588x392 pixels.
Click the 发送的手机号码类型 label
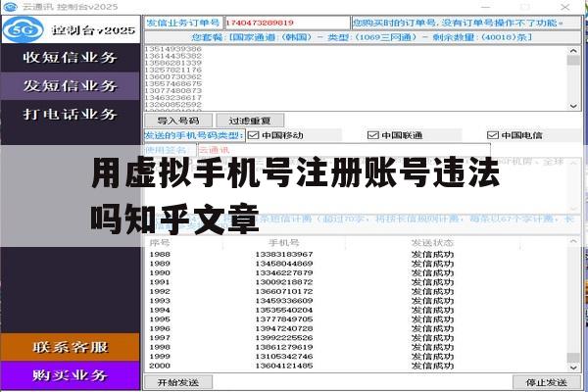pyautogui.click(x=195, y=135)
